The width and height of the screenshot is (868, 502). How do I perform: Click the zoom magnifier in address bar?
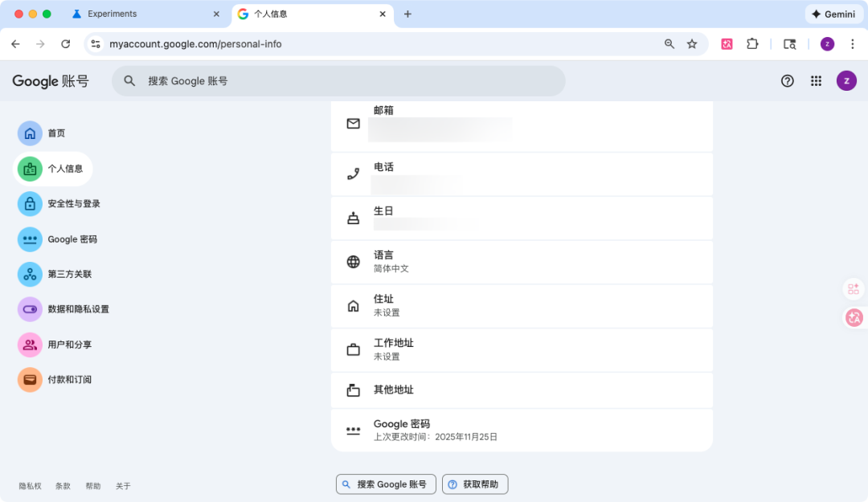coord(669,43)
